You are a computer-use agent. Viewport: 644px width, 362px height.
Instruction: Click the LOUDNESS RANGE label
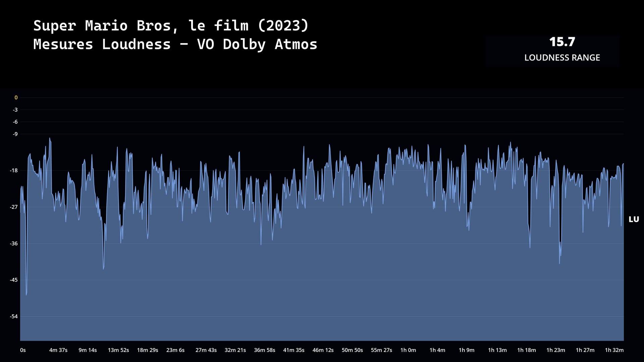(x=562, y=58)
